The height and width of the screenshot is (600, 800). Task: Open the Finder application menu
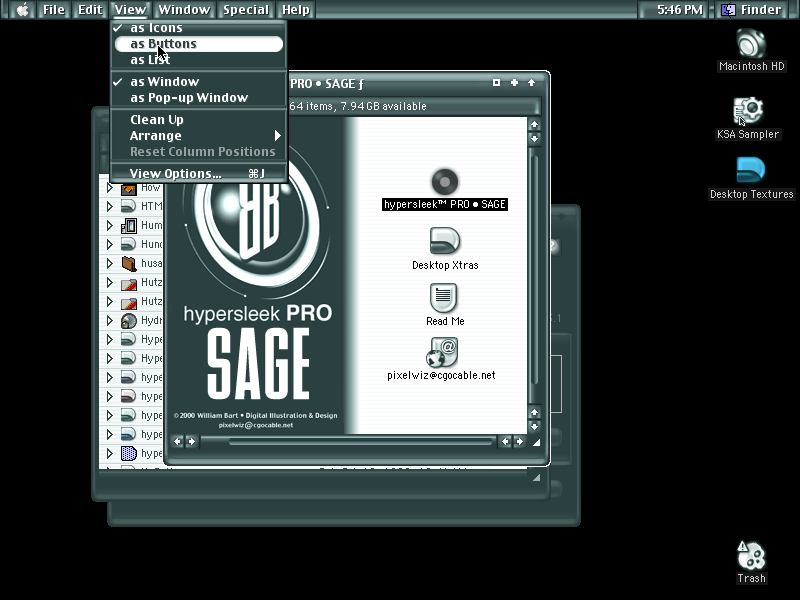click(753, 10)
